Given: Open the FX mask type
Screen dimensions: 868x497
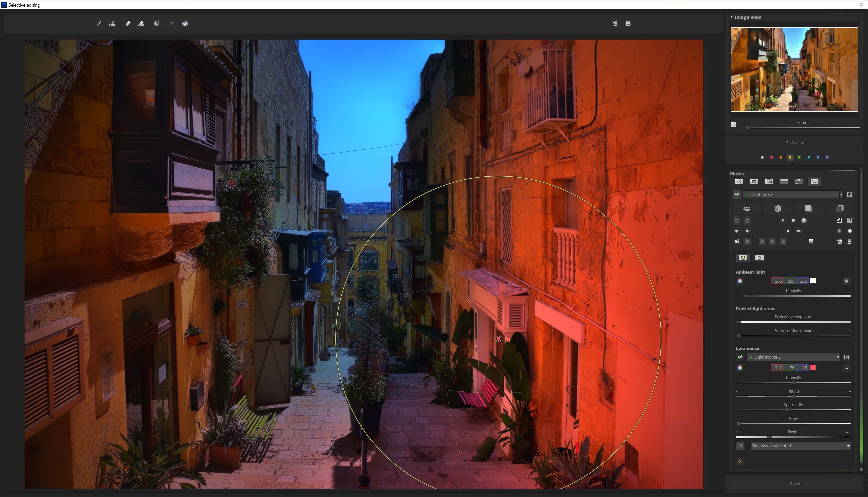Looking at the screenshot, I should point(739,181).
